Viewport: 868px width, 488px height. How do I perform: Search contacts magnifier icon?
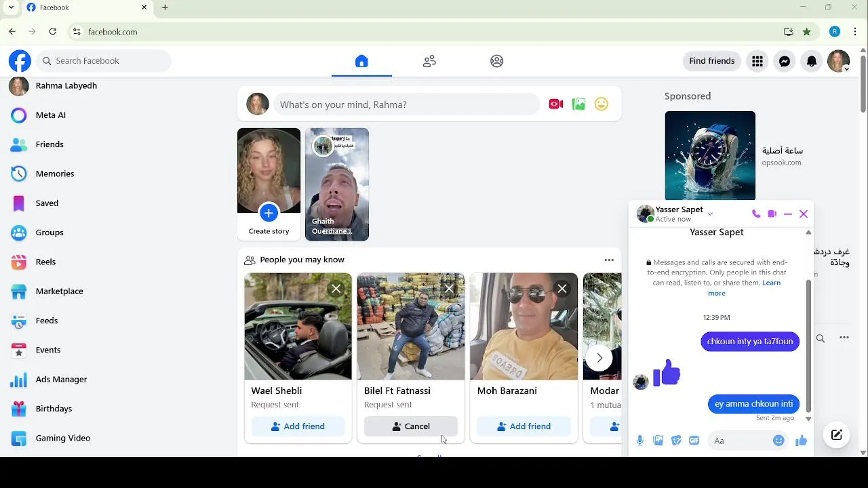point(821,338)
